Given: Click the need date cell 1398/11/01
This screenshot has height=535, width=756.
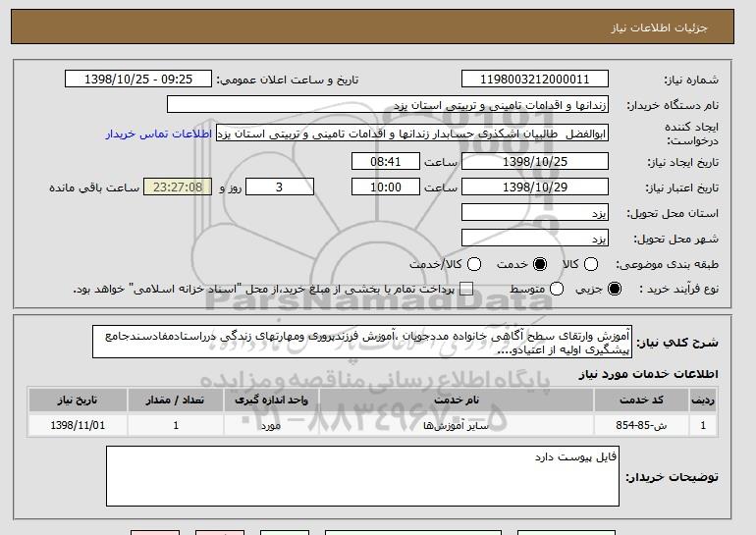Looking at the screenshot, I should pyautogui.click(x=78, y=426).
